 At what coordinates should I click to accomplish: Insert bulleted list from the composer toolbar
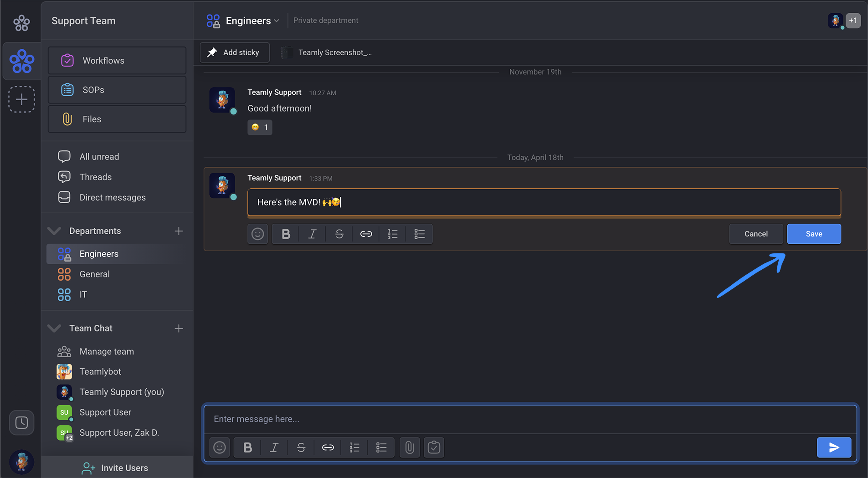coord(381,447)
